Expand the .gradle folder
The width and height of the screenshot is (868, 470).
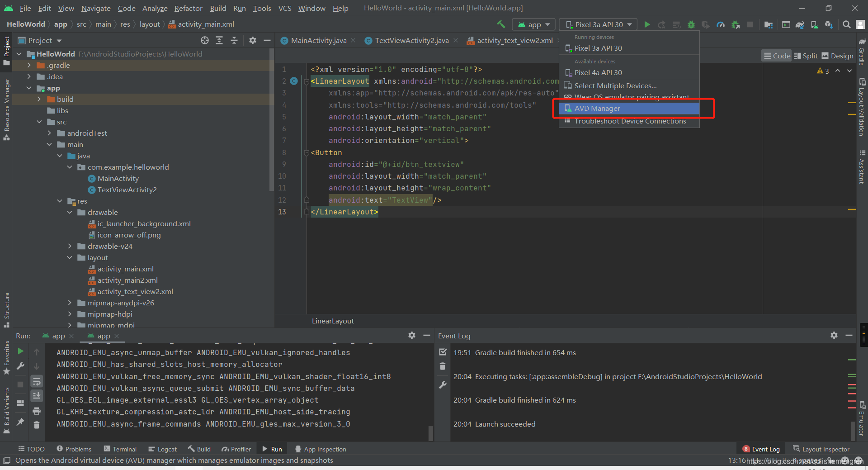(x=29, y=65)
